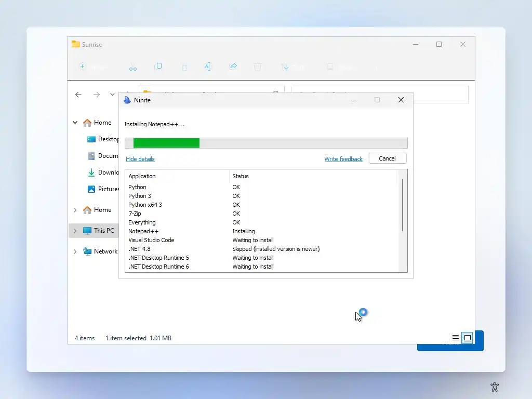Click the Explorer search box
The image size is (532, 399).
click(x=441, y=95)
